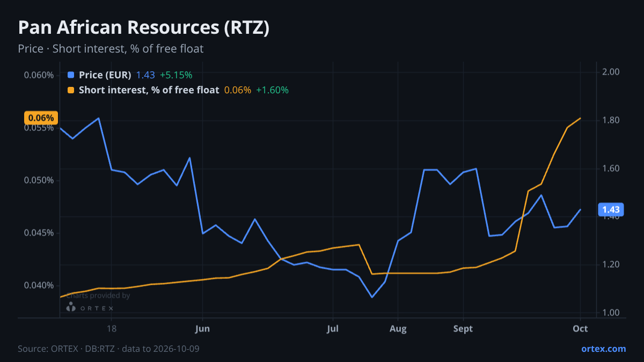Viewport: 644px width, 362px height.
Task: Select the +1.60% short interest change value
Action: (x=272, y=90)
